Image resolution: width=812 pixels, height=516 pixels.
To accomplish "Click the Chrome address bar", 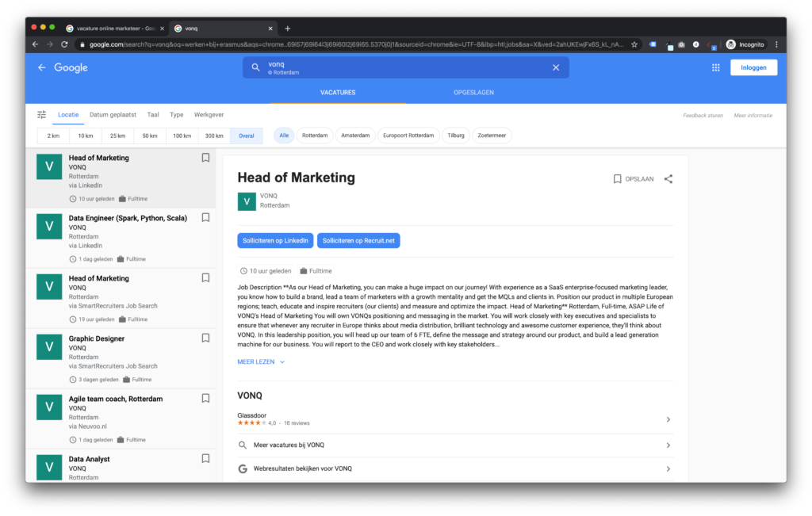I will click(x=356, y=44).
